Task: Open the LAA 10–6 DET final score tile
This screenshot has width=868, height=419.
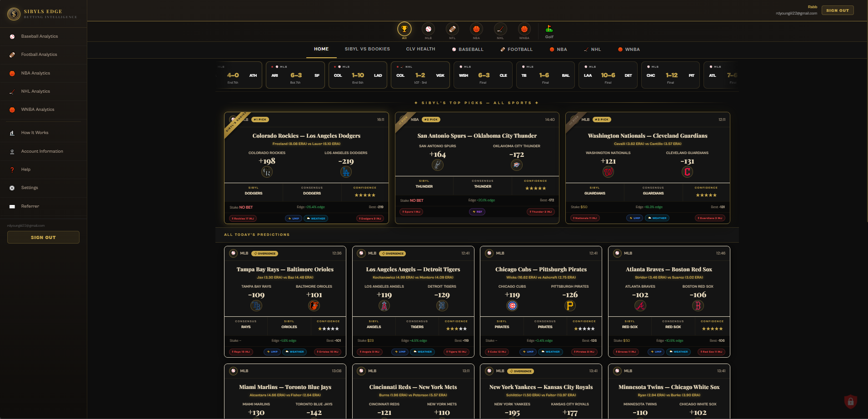Action: pos(608,75)
